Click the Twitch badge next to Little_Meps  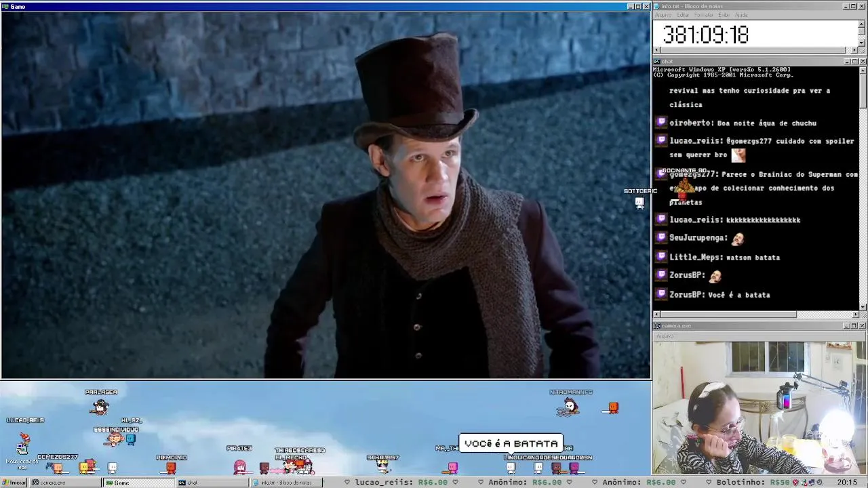[x=662, y=257]
